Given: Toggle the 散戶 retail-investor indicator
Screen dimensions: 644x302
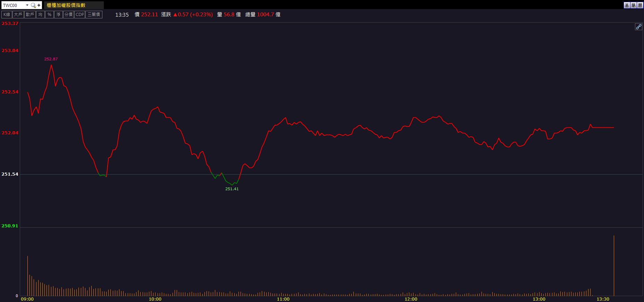Looking at the screenshot, I should point(30,15).
